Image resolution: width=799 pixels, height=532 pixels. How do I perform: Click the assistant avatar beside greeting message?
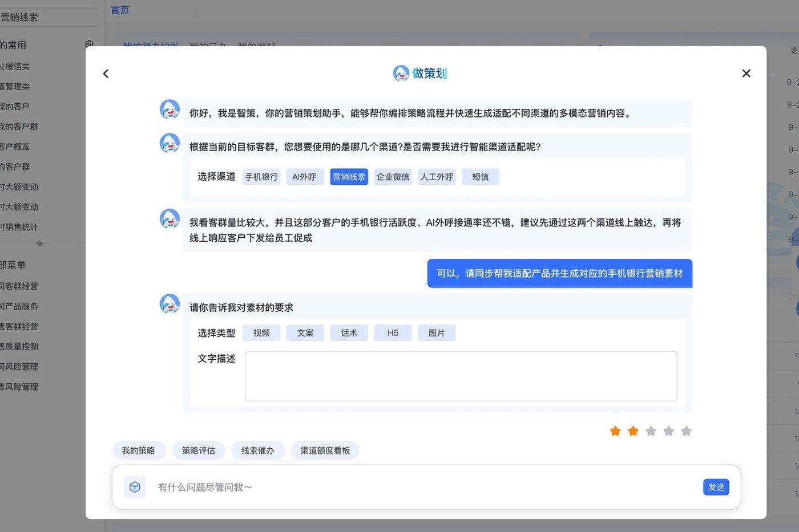pos(170,109)
